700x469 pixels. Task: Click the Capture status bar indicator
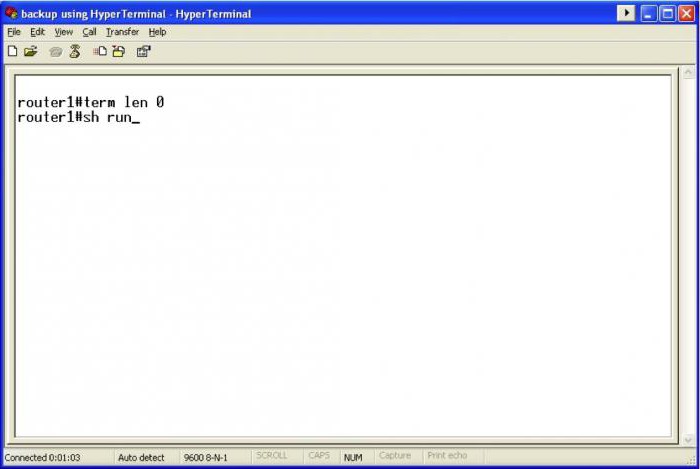395,456
